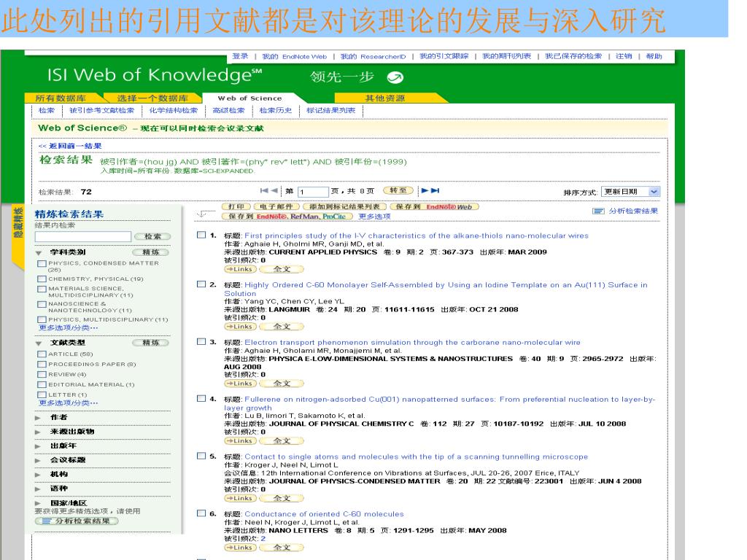Open title link Conductance of oriented C-60 molecules
The height and width of the screenshot is (560, 747).
tap(324, 514)
